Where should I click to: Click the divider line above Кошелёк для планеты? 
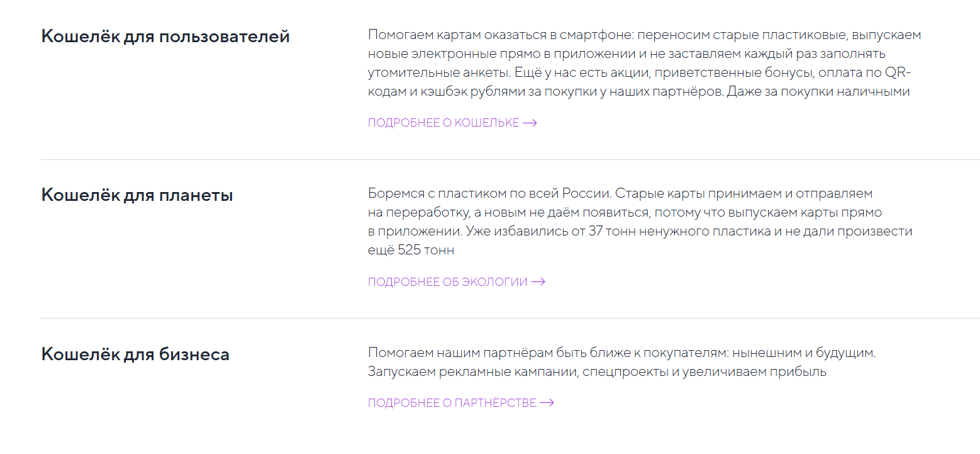tap(491, 159)
